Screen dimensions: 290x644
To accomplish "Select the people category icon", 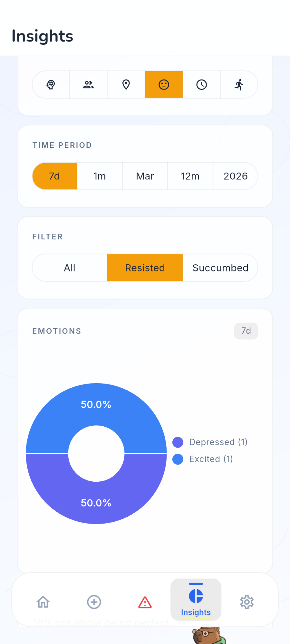I will click(88, 84).
